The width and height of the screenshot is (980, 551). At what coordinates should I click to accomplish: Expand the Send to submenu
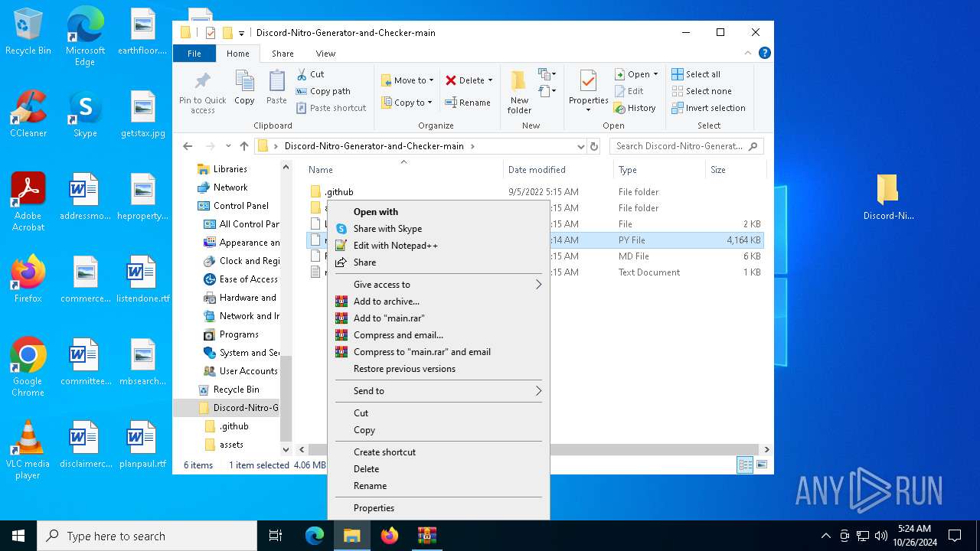click(x=438, y=391)
